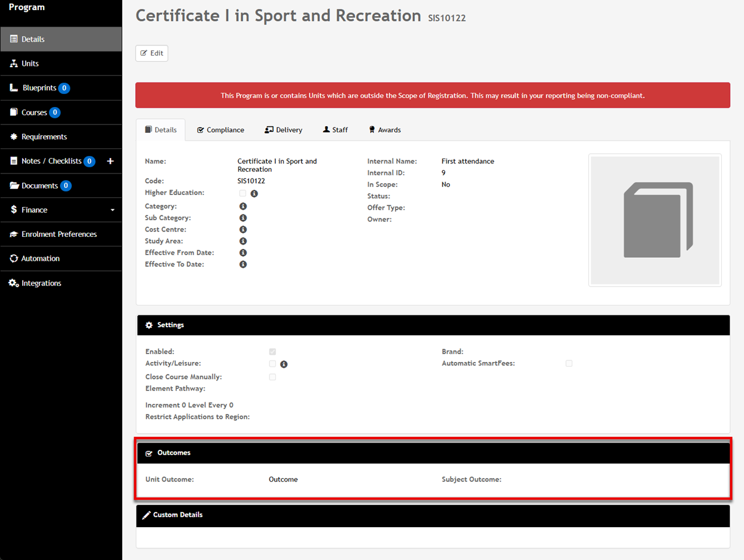
Task: Click the Automation cycle icon
Action: pos(14,258)
